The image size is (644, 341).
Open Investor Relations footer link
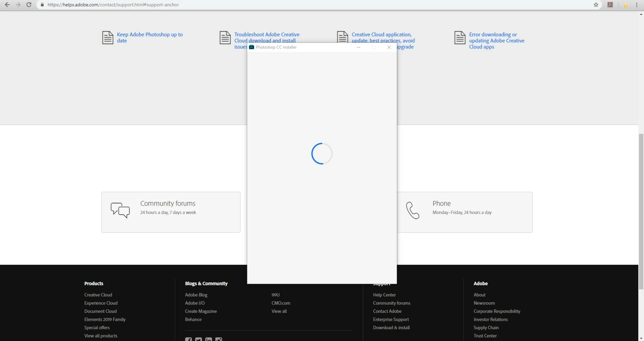[491, 319]
